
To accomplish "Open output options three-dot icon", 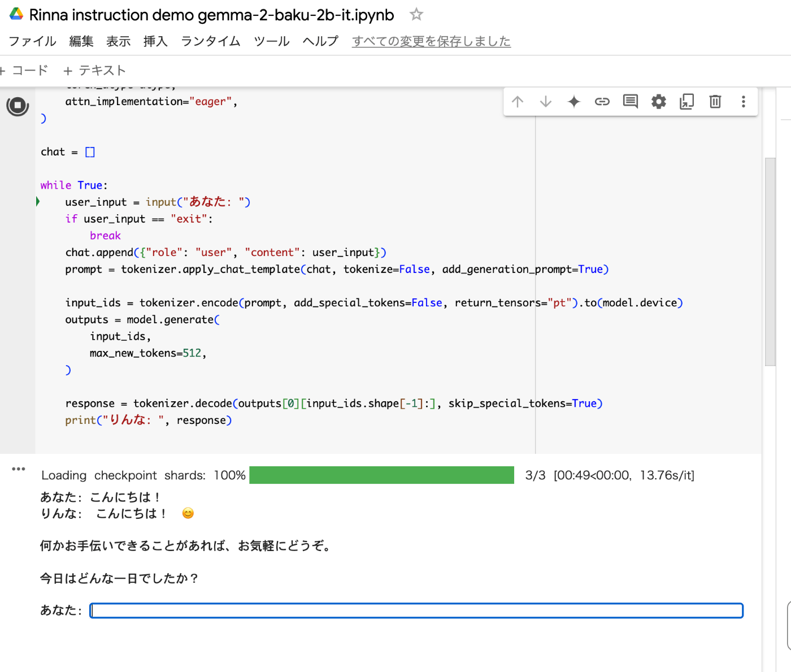I will click(19, 469).
